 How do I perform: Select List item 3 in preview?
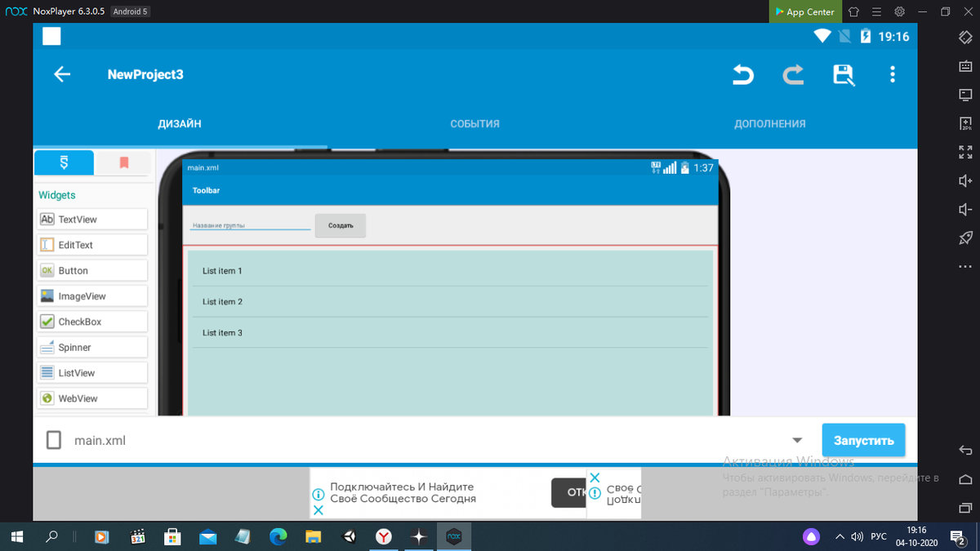pyautogui.click(x=450, y=333)
